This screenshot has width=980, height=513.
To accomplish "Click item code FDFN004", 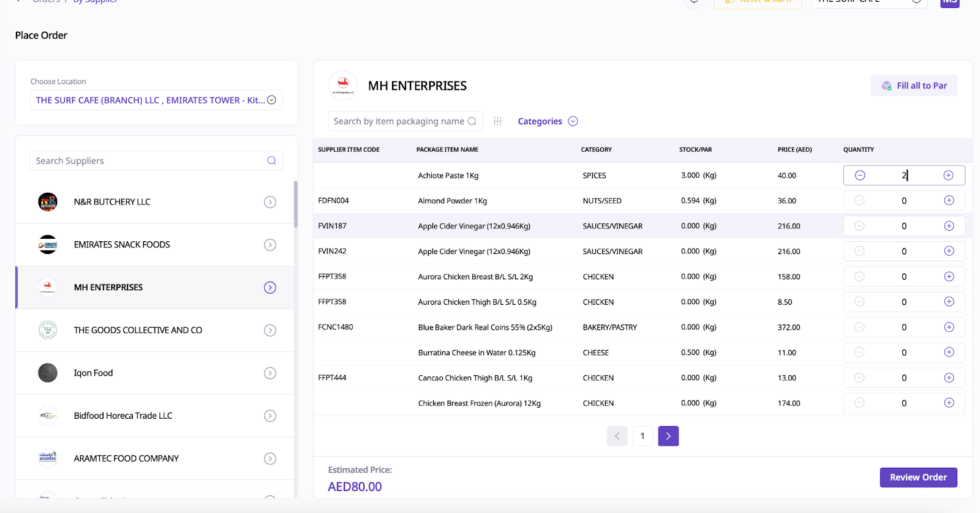I will pyautogui.click(x=333, y=200).
